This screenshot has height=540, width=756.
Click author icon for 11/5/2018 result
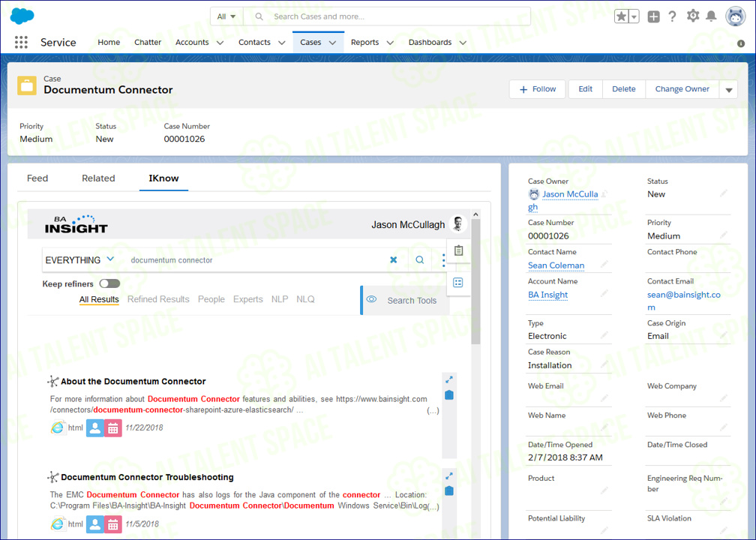pyautogui.click(x=95, y=524)
